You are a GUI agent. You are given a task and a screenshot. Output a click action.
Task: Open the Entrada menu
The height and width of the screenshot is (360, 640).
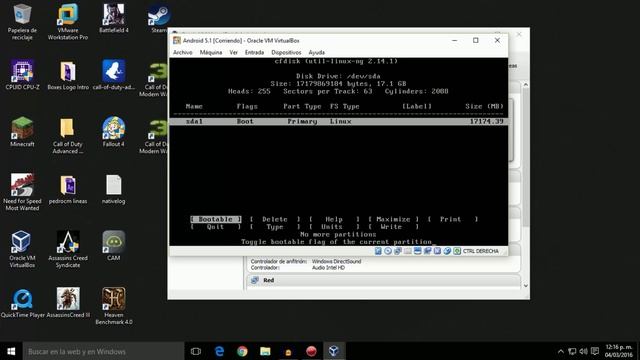pyautogui.click(x=254, y=53)
